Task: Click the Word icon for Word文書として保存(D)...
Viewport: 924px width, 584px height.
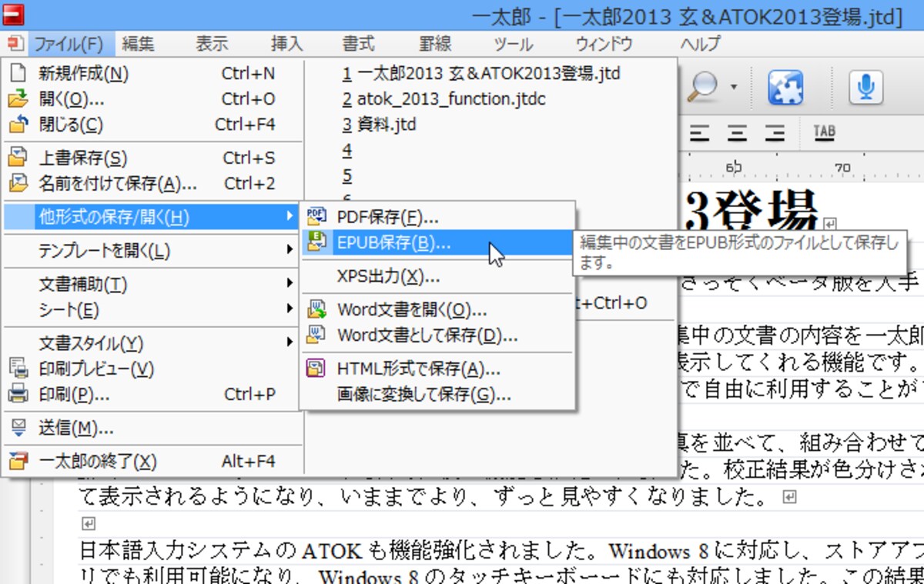Action: click(x=316, y=335)
